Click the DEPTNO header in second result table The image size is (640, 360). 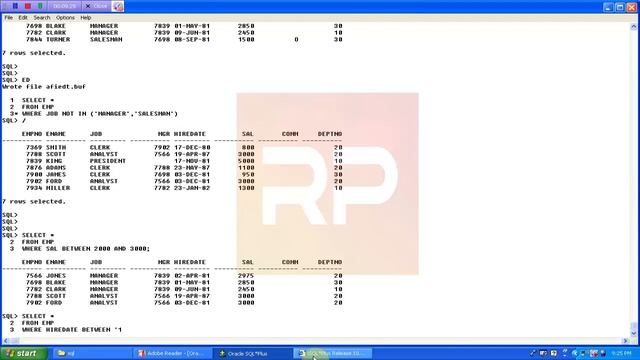[x=330, y=262]
